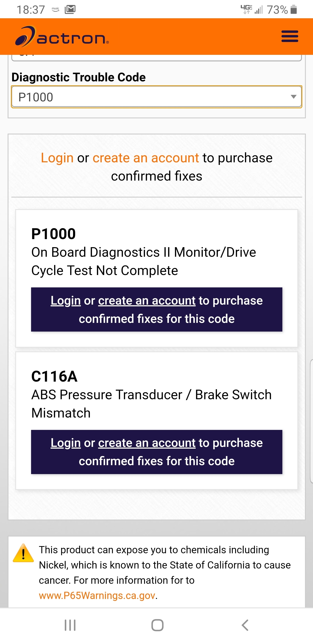Open the www.P65Warnings.ca.gov link
313x644 pixels.
click(97, 595)
